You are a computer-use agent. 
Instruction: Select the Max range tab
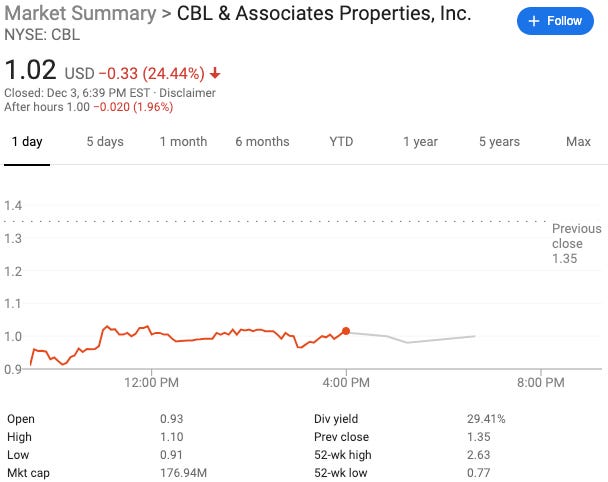click(578, 142)
